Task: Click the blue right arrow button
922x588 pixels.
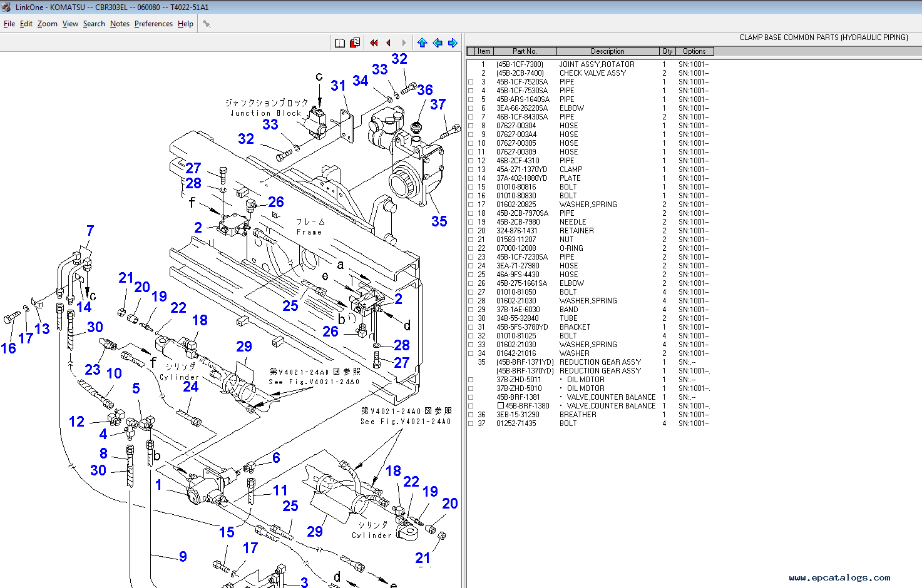Action: pyautogui.click(x=453, y=43)
